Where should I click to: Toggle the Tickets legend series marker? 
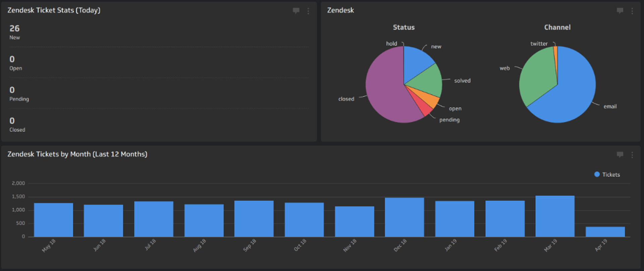[597, 174]
